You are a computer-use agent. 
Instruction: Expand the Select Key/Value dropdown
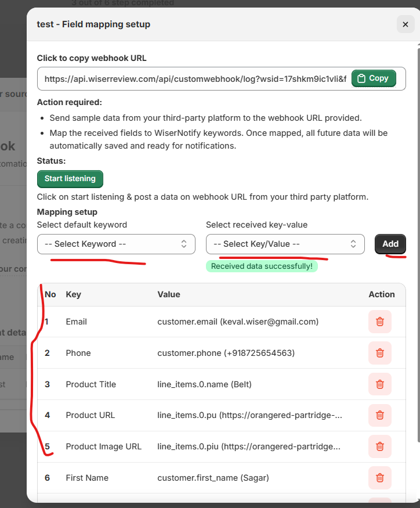coord(285,244)
